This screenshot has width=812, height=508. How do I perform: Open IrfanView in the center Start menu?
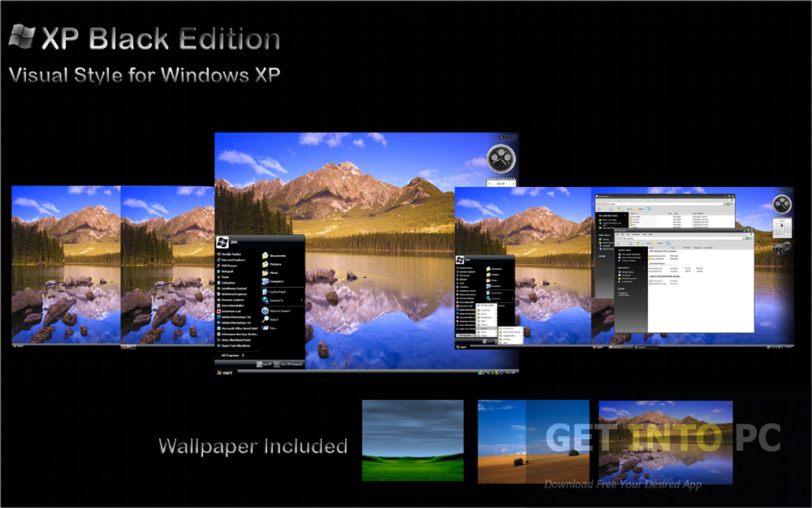pyautogui.click(x=229, y=311)
